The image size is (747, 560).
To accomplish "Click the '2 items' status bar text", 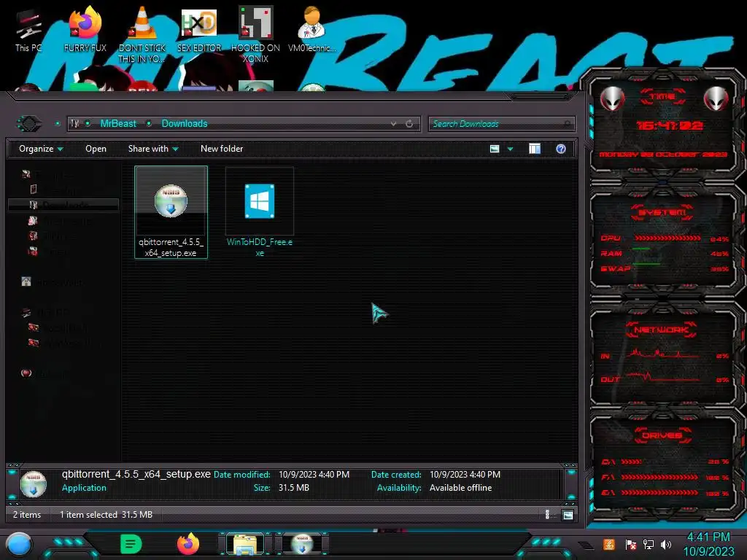I will pos(27,514).
